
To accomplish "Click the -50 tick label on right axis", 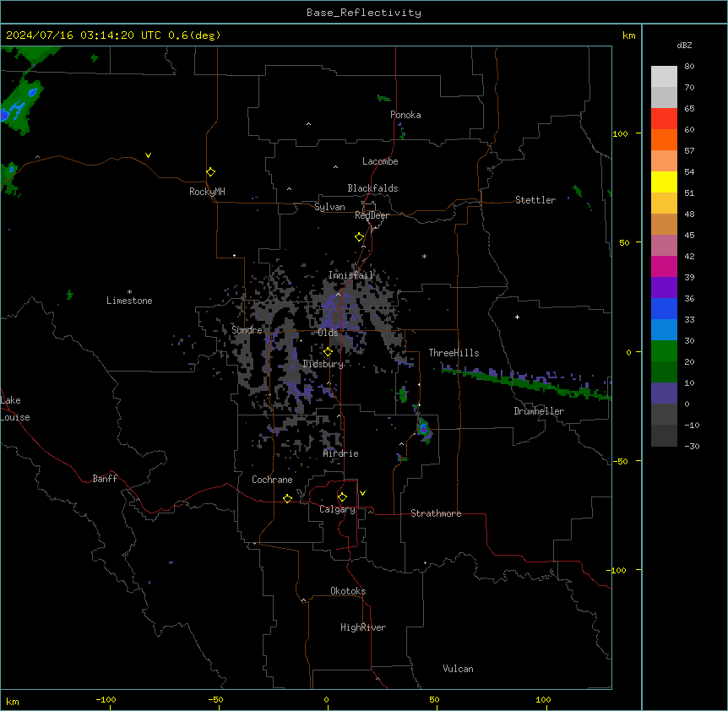I will coord(620,461).
